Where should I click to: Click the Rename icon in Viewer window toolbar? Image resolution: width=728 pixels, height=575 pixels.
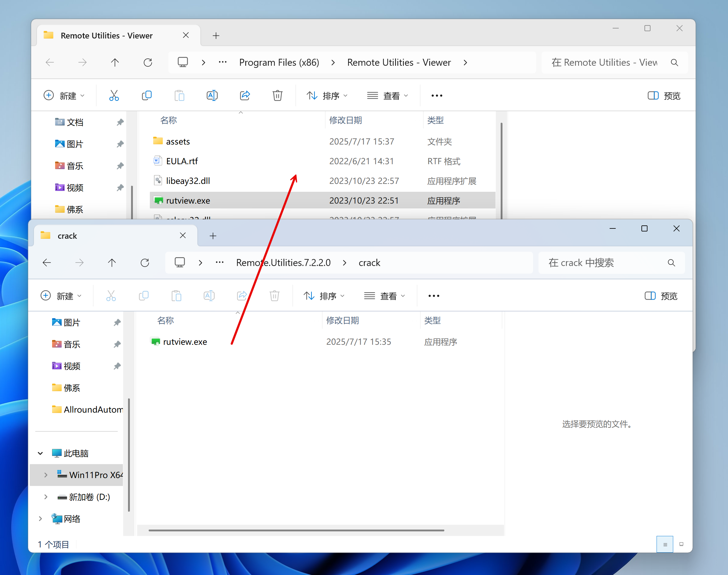212,96
